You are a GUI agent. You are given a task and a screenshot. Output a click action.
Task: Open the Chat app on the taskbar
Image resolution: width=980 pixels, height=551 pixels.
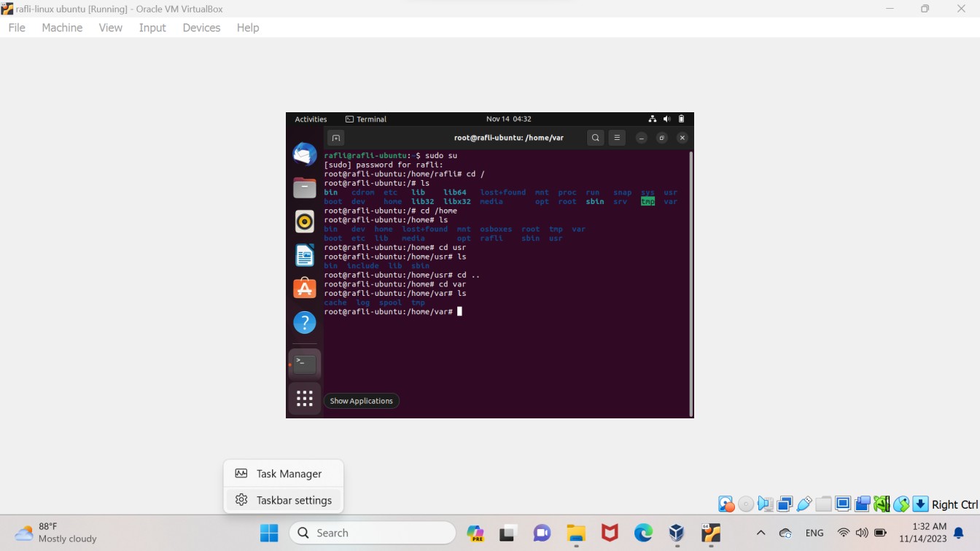click(542, 534)
